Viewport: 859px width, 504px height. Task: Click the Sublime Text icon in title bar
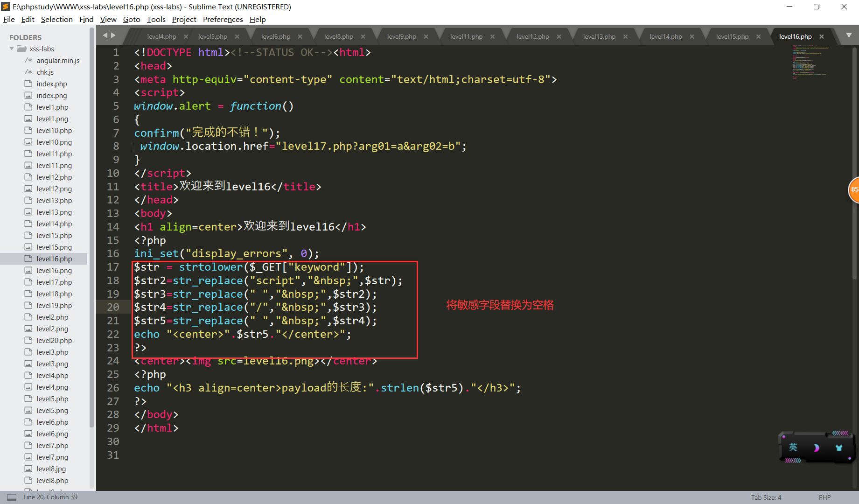click(x=6, y=7)
